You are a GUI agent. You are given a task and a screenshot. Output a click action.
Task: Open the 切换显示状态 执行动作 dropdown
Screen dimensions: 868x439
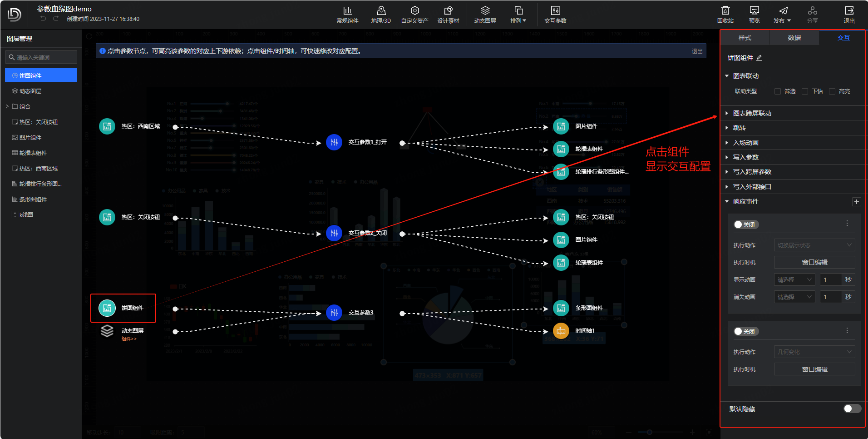click(x=814, y=245)
